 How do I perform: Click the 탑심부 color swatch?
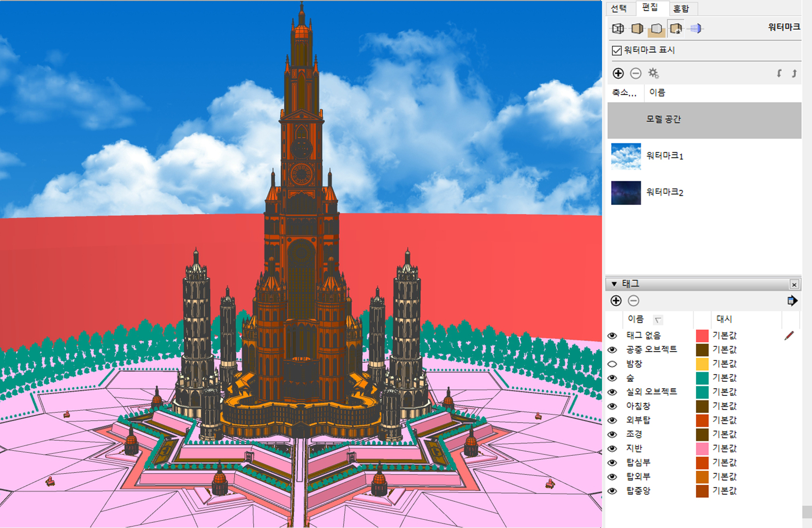pyautogui.click(x=702, y=462)
